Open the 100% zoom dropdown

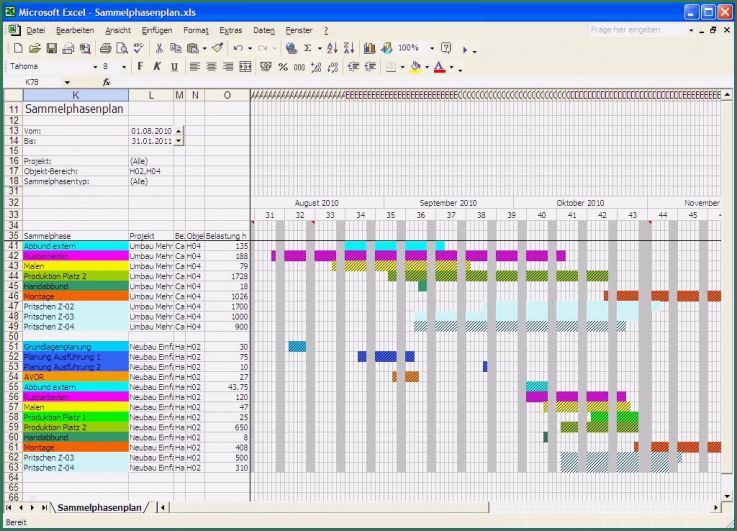tap(432, 48)
